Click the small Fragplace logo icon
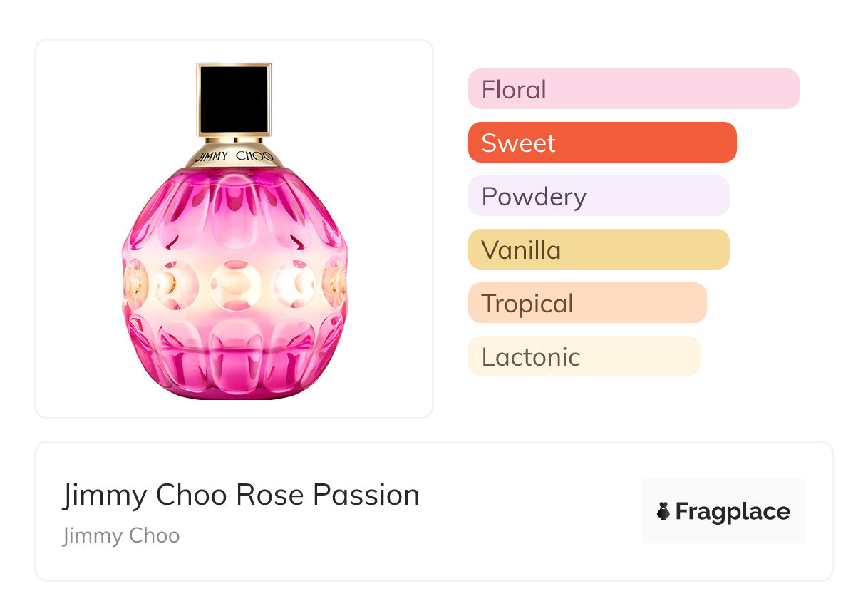Screen dimensions: 868x616 pos(663,511)
